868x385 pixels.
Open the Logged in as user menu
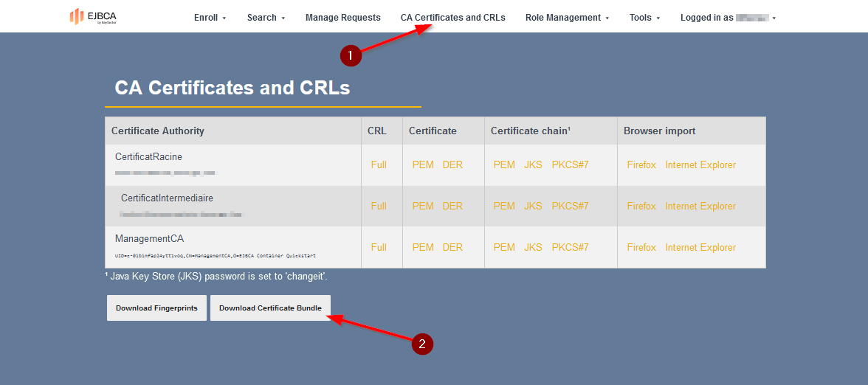click(x=728, y=18)
